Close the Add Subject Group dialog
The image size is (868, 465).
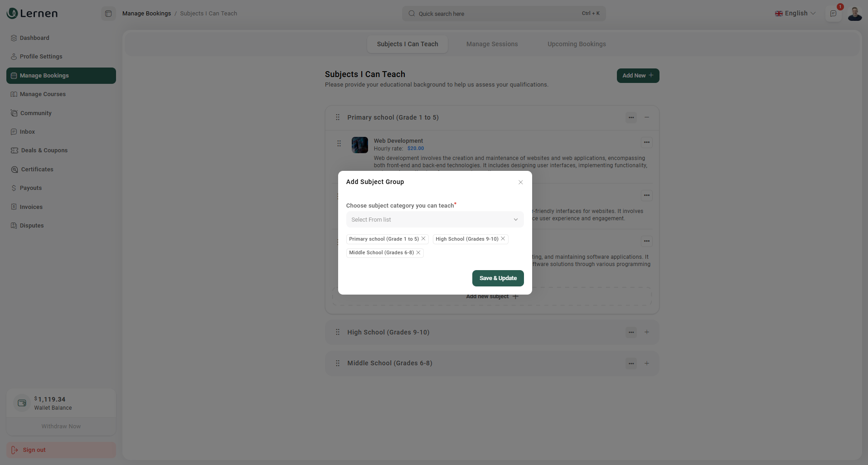point(520,182)
